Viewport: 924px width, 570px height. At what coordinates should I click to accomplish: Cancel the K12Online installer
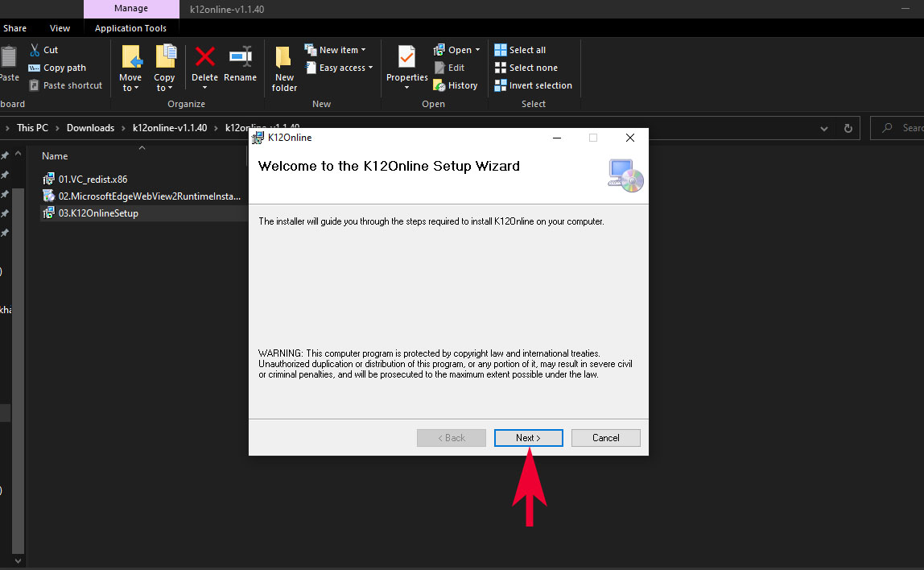tap(605, 438)
